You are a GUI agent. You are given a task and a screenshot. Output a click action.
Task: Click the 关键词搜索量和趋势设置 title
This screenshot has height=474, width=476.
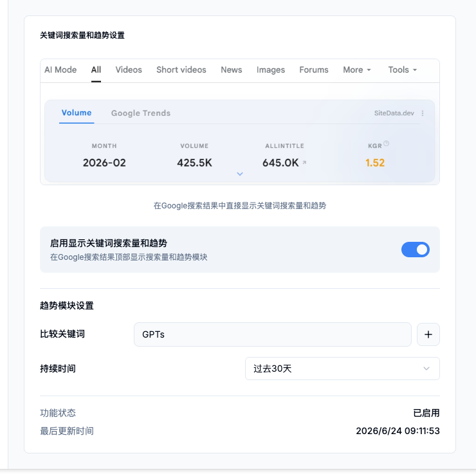pyautogui.click(x=82, y=35)
